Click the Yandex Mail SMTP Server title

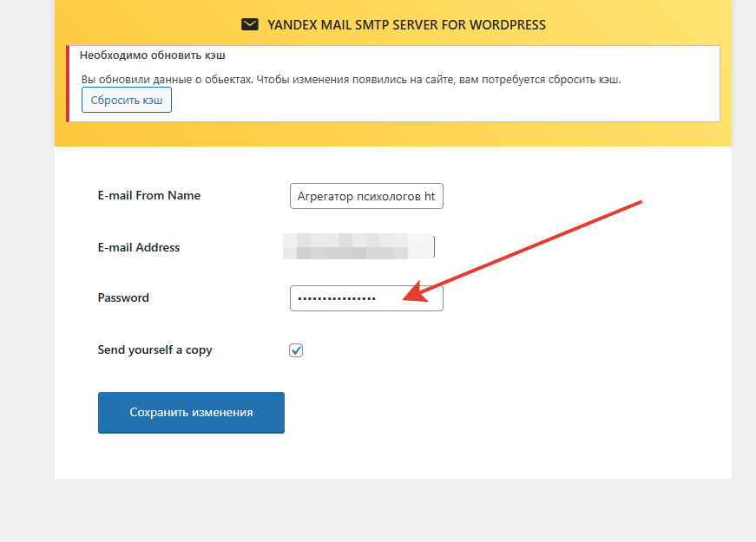point(405,24)
